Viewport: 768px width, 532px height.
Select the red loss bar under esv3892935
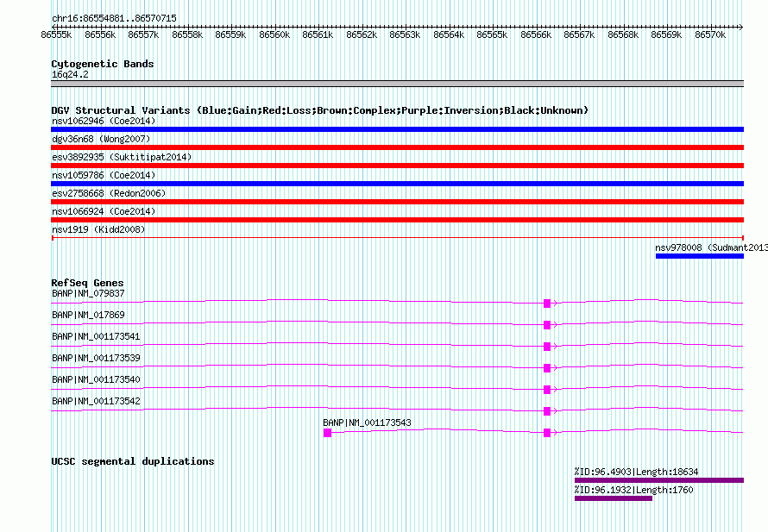click(x=397, y=166)
